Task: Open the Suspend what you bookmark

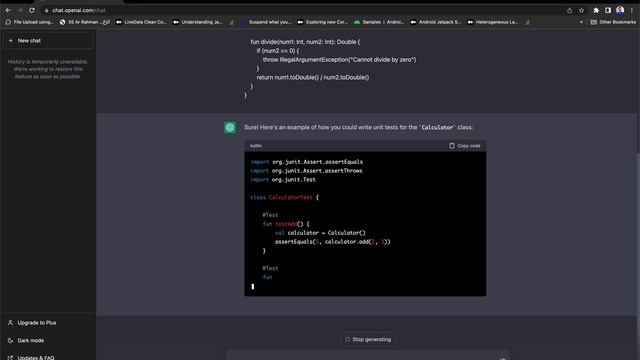Action: coord(266,22)
